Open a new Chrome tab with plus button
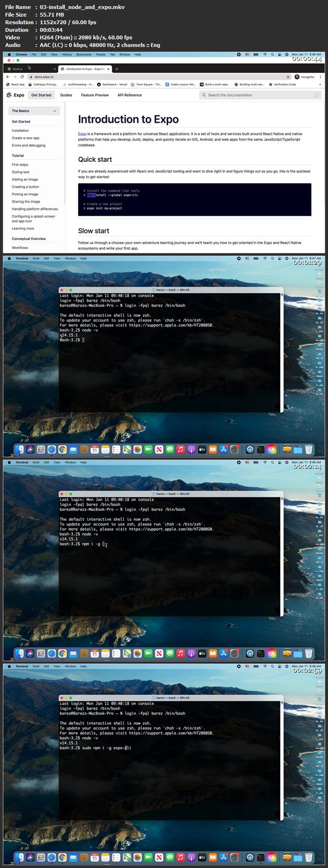This screenshot has height=868, width=328. coord(117,69)
